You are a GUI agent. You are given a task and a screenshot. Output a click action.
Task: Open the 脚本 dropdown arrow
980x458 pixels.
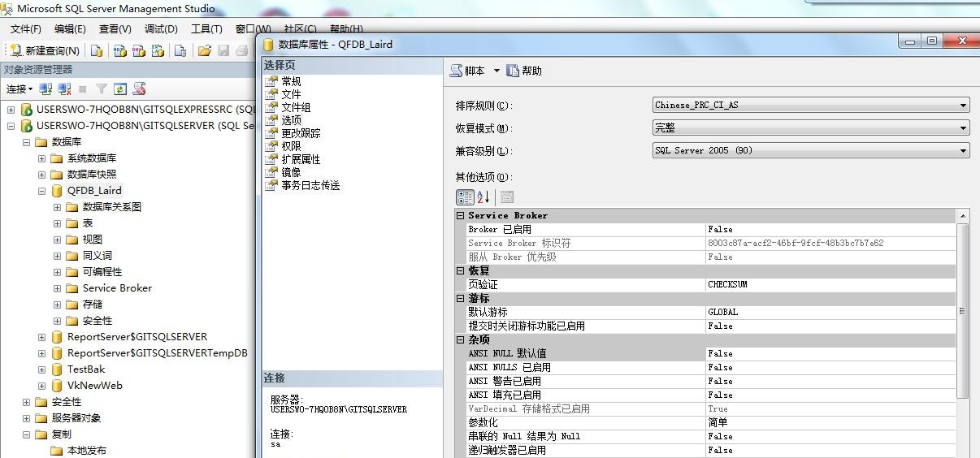497,71
